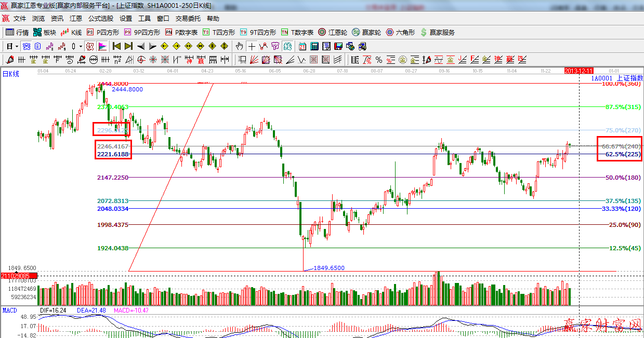Open the 公式选股 menu
Viewport: 644px width, 338px height.
pos(100,18)
